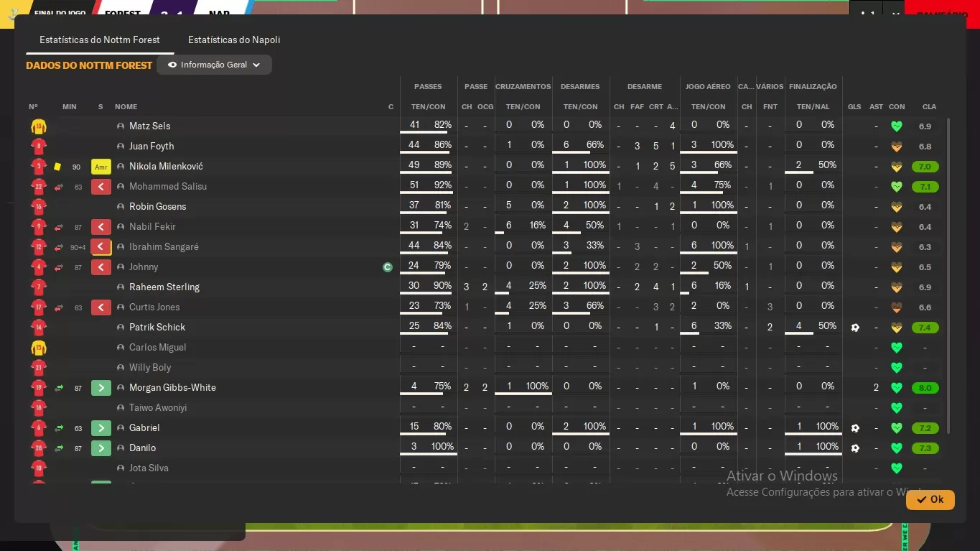Click Matz Sels' yellow goalkeeper shirt icon
980x551 pixels.
[x=39, y=126]
